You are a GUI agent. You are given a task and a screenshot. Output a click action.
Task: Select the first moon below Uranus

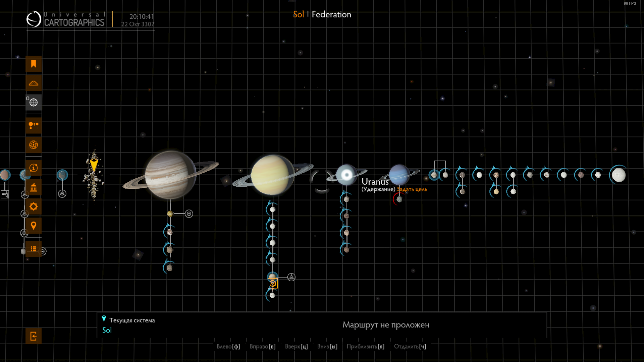346,199
